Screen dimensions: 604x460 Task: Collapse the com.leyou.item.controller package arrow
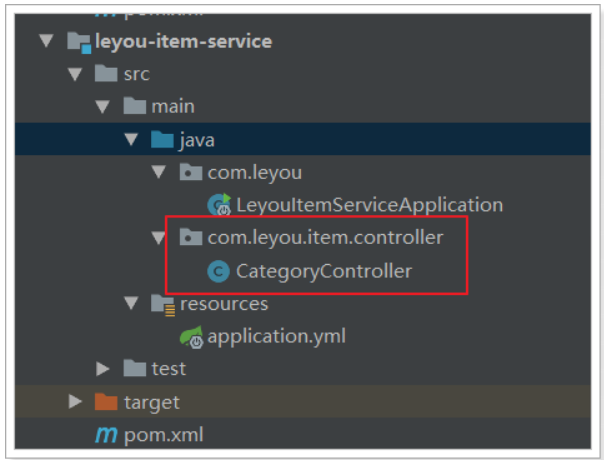tap(159, 238)
